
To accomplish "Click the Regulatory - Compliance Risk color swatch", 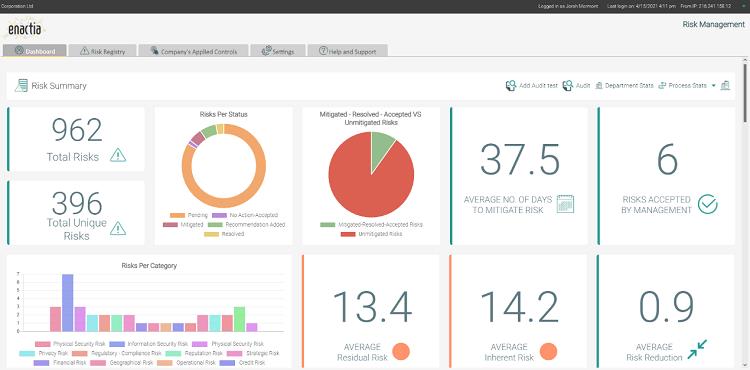I will (80, 354).
